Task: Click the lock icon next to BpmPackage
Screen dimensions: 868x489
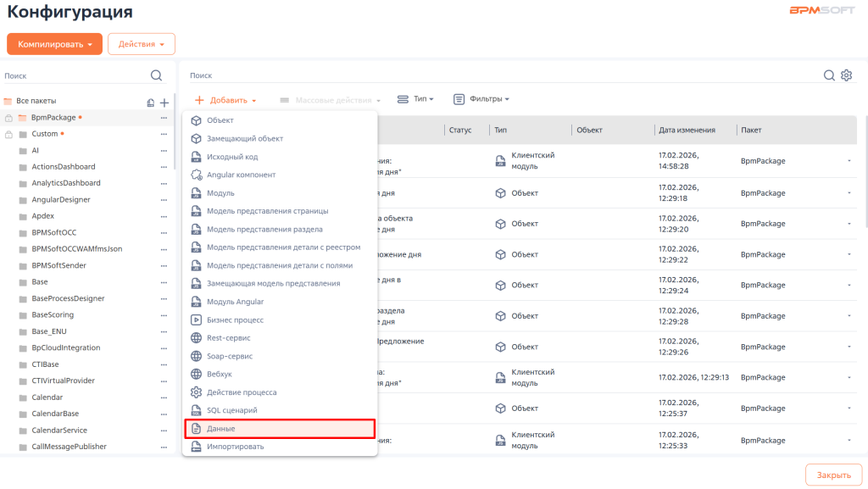Action: [x=9, y=118]
